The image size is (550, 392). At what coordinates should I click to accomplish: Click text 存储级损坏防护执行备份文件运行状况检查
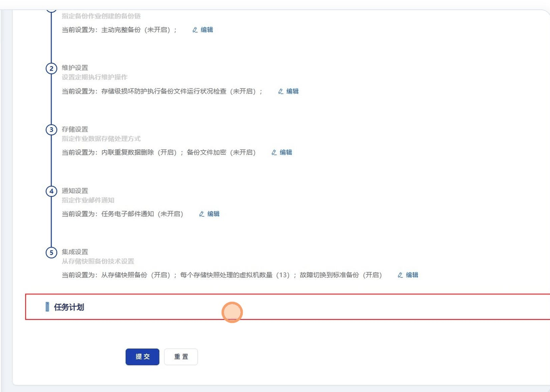[x=164, y=91]
